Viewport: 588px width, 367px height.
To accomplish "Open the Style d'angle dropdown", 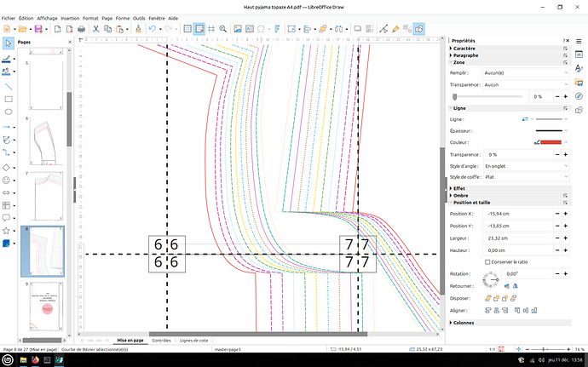I will pos(525,165).
